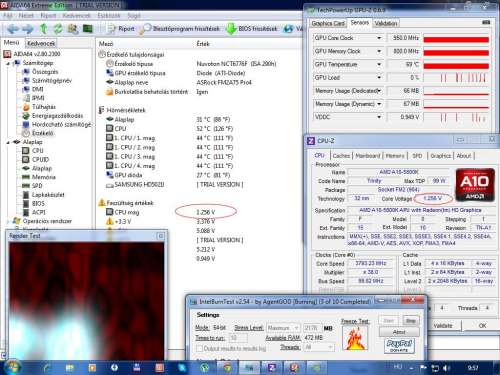Open Összegzés summary tree item
The width and height of the screenshot is (500, 375).
[x=45, y=72]
